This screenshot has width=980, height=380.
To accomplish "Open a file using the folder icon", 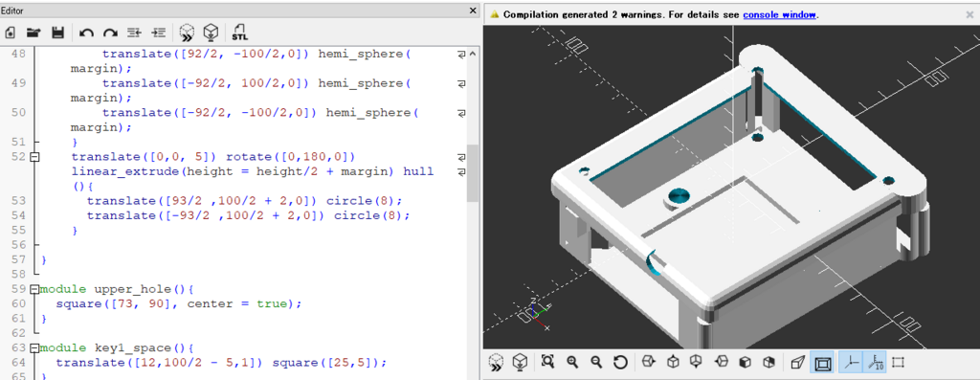I will coord(33,33).
